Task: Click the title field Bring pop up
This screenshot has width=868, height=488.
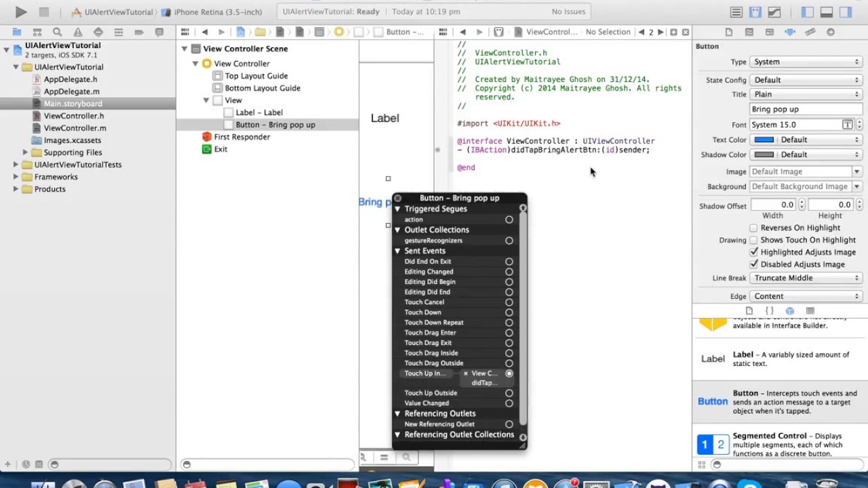Action: tap(806, 109)
